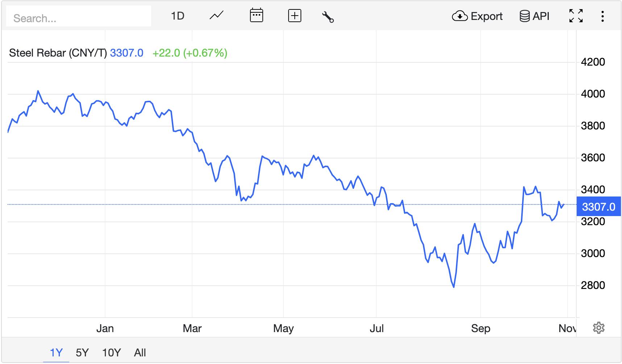Click the Search input field

[79, 18]
